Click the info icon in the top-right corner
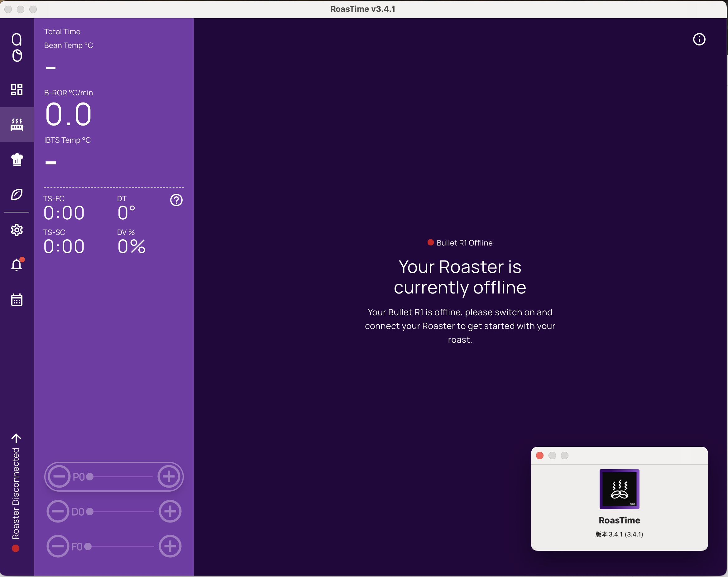Image resolution: width=728 pixels, height=577 pixels. (x=699, y=40)
